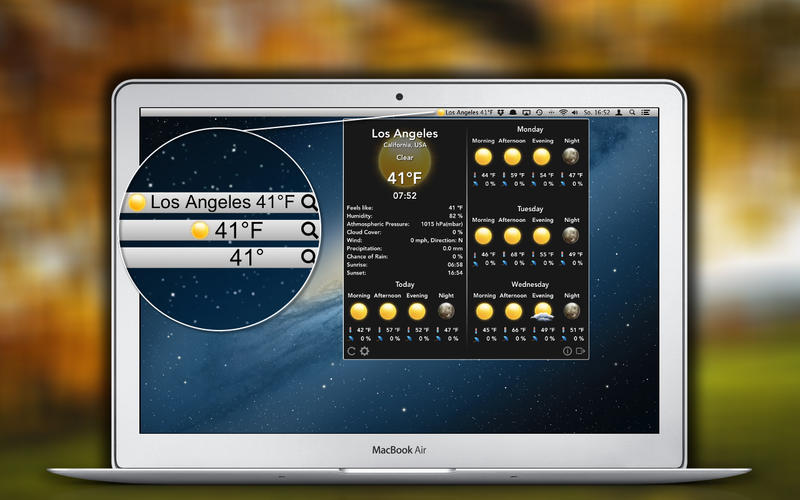Screen dimensions: 800x500
Task: Click the Tuesday Afternoon sun icon
Action: click(x=512, y=236)
